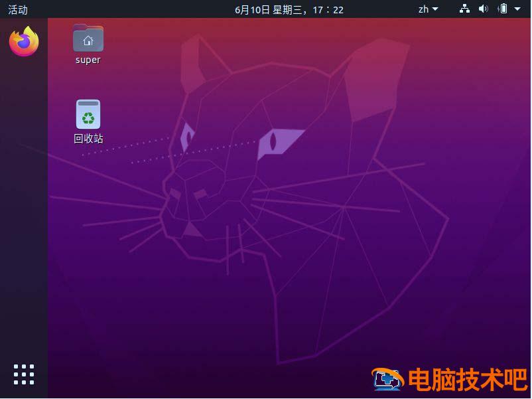The image size is (532, 399).
Task: Show applications grid button
Action: (x=24, y=374)
